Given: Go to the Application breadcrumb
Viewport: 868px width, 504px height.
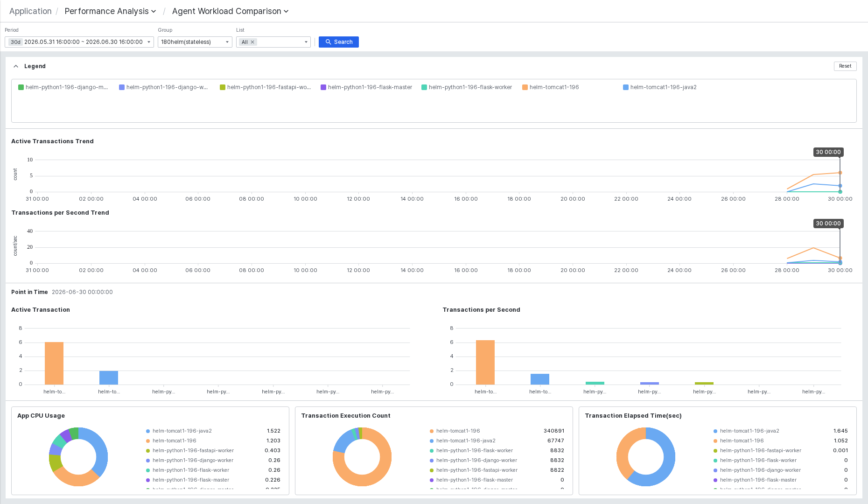Looking at the screenshot, I should [30, 11].
